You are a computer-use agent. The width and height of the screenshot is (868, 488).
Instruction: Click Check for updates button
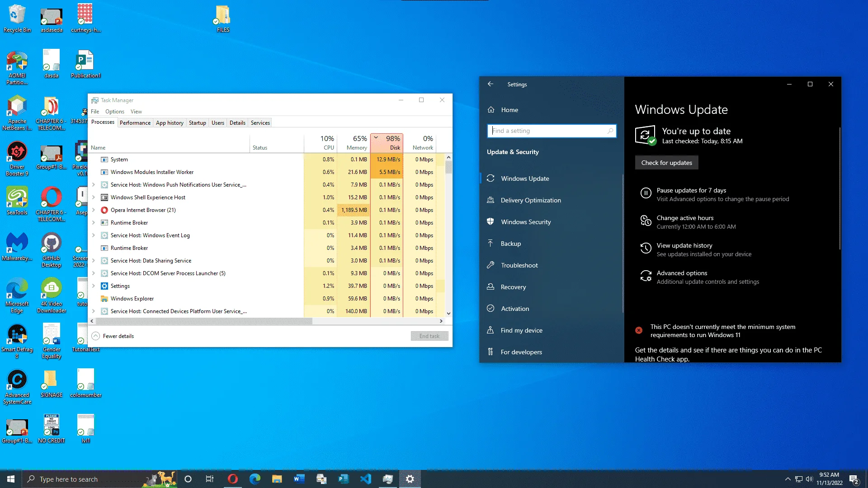(x=666, y=163)
